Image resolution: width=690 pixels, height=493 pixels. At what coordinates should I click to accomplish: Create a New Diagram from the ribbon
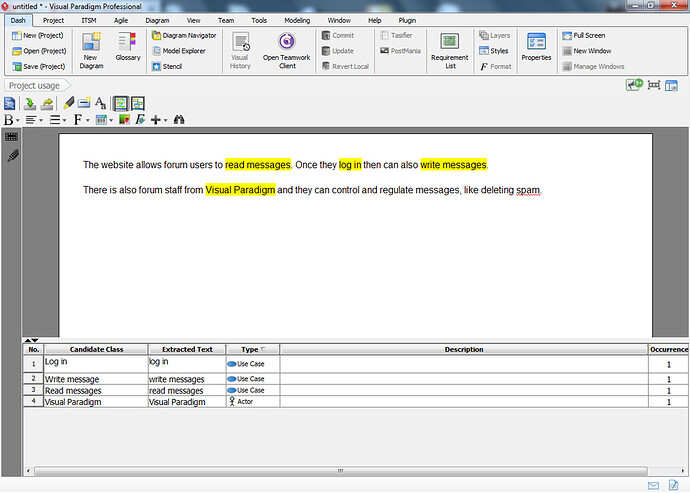pos(91,51)
